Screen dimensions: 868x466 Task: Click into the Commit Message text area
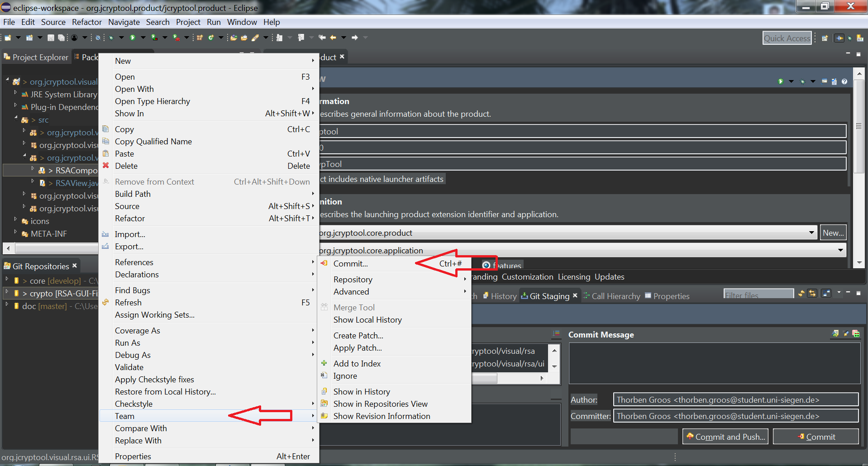tap(714, 363)
